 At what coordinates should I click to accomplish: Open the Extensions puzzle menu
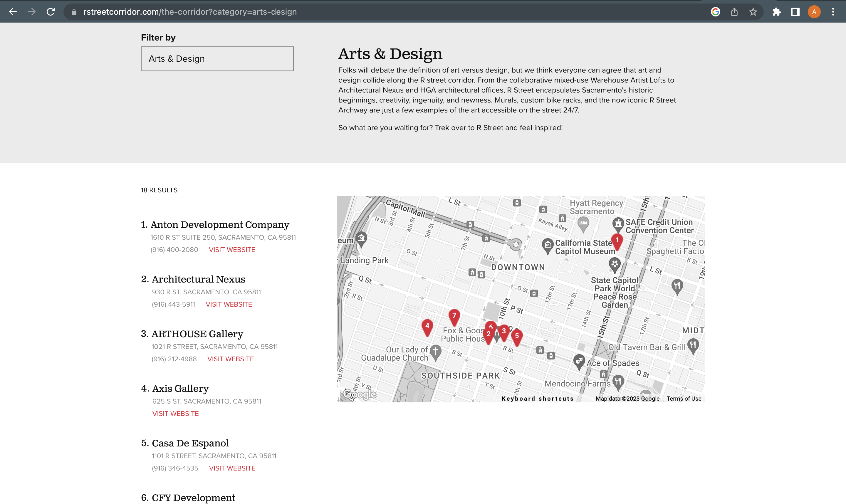click(776, 12)
